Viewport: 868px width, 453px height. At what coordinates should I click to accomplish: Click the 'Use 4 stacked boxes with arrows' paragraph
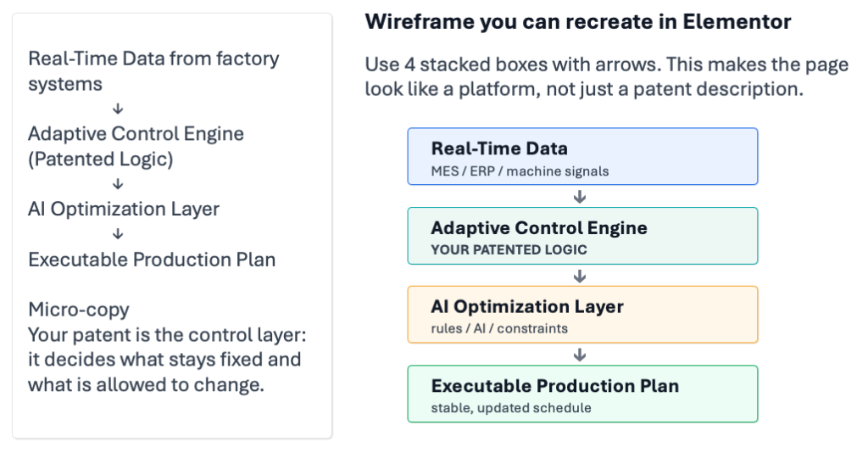pos(606,76)
